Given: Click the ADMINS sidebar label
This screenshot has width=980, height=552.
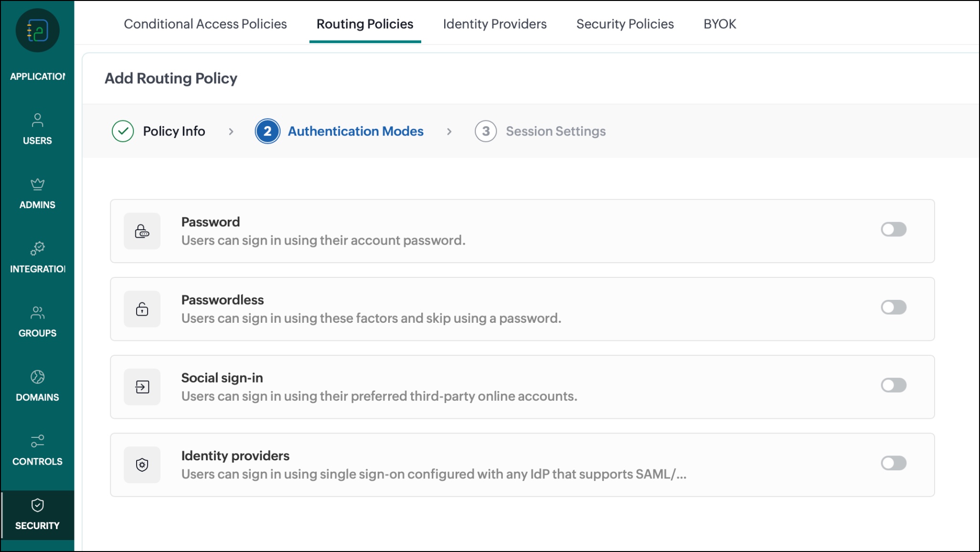Looking at the screenshot, I should click(x=37, y=205).
